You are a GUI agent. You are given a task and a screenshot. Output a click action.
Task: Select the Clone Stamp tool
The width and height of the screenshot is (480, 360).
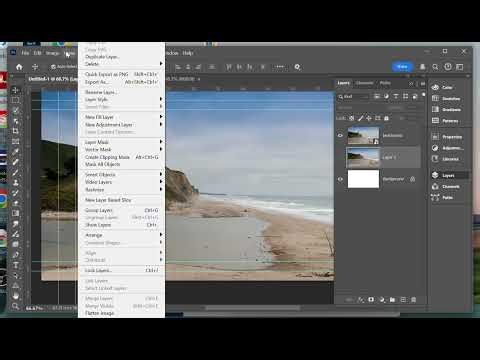point(15,183)
